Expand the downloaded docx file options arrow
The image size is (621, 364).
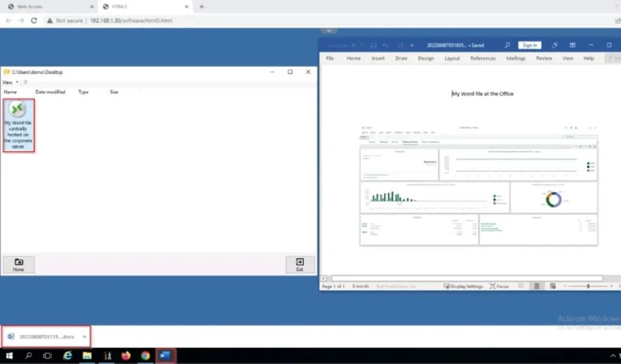(84, 337)
